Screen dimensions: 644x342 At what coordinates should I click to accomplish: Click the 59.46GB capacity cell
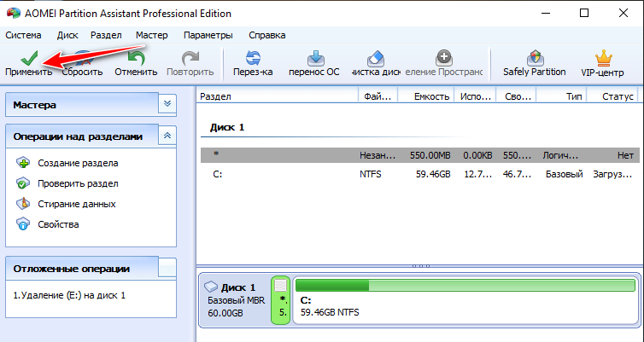(433, 174)
